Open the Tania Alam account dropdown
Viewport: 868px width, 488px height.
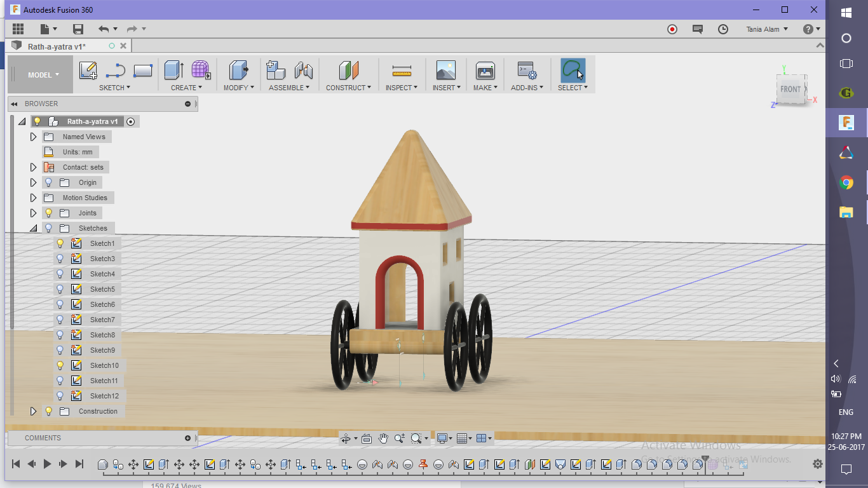click(x=767, y=29)
